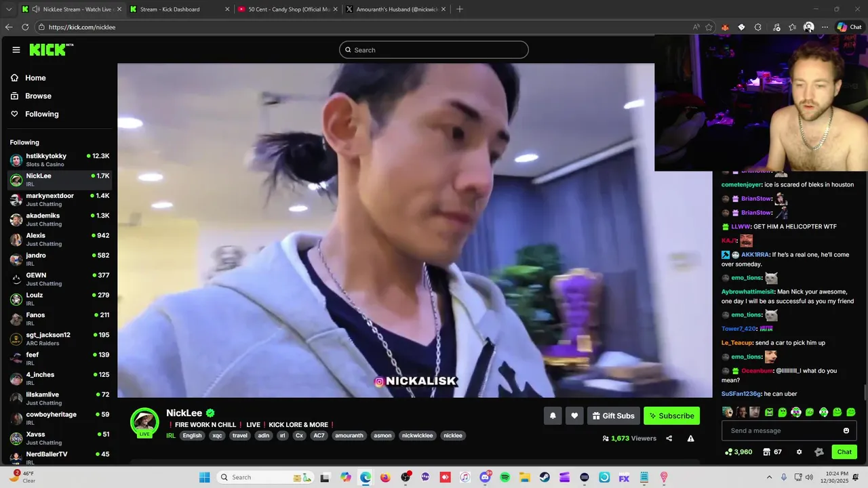Screen dimensions: 868x488
Task: Click the chat scrollbar
Action: click(865, 392)
